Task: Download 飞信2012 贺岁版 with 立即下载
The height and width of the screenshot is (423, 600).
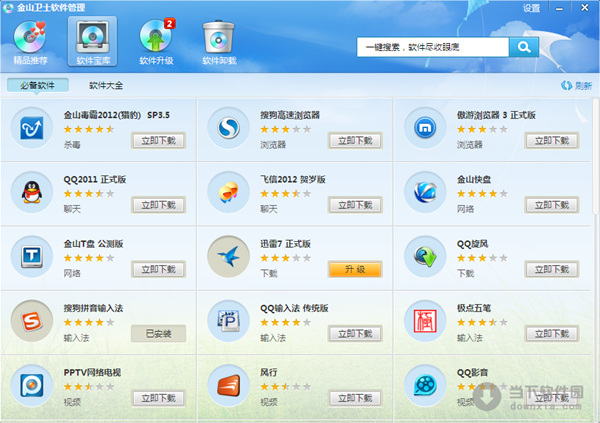Action: (x=355, y=205)
